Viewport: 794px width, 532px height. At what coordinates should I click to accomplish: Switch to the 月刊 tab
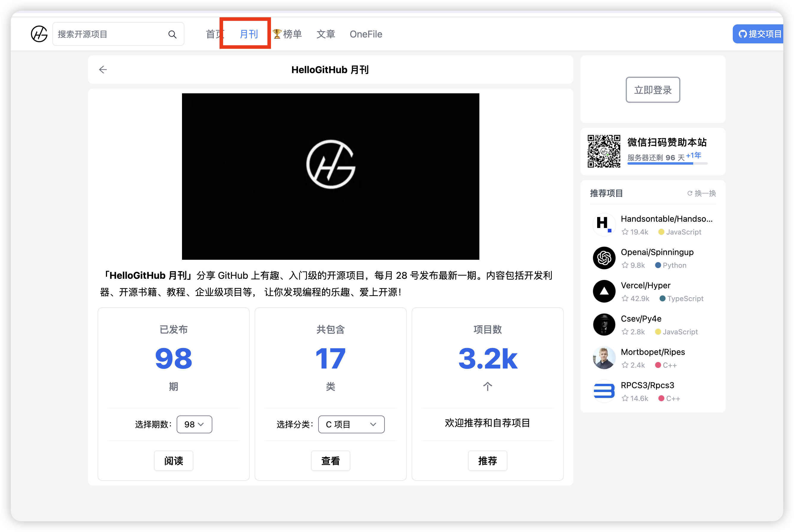point(249,34)
